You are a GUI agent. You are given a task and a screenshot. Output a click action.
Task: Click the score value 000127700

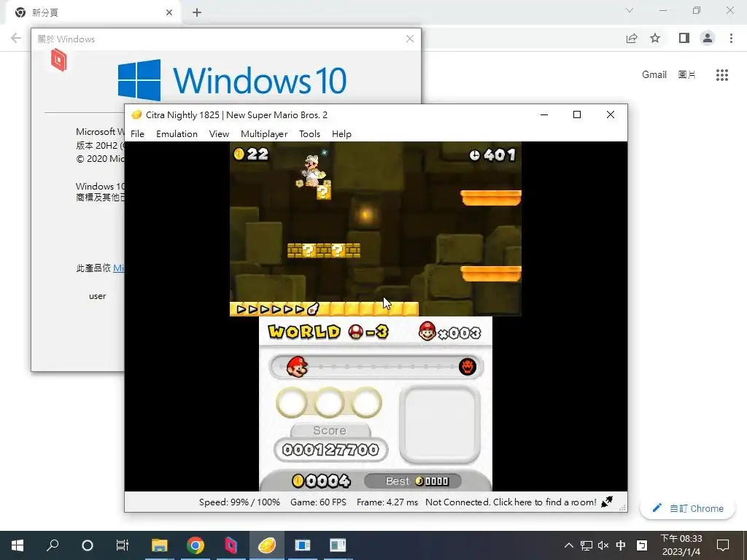[330, 449]
